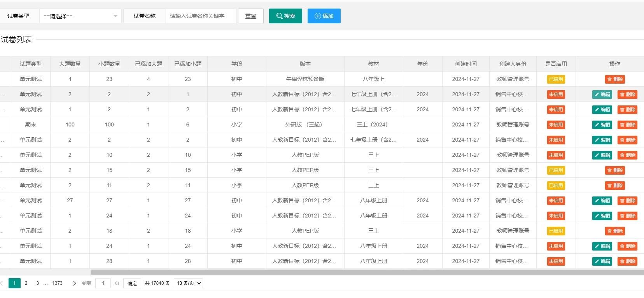This screenshot has height=298, width=644.
Task: Click the search button with magnifier icon
Action: [x=285, y=16]
